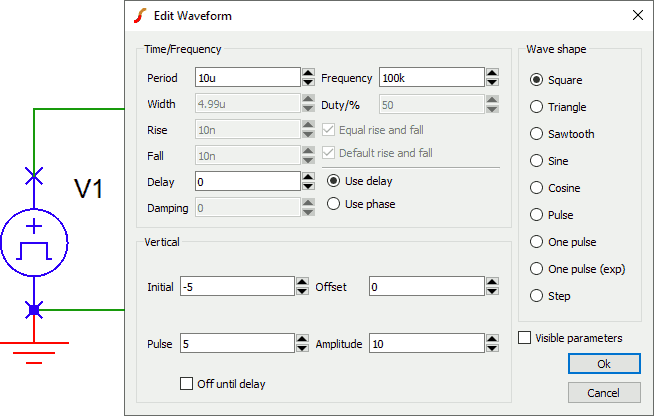The height and width of the screenshot is (416, 654).
Task: Click the Edit Waveform title bar icon
Action: (x=140, y=16)
